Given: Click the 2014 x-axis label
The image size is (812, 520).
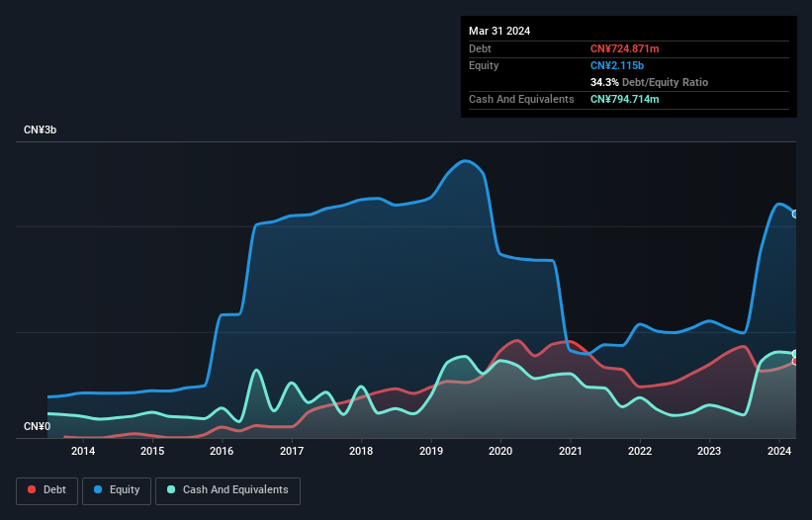Looking at the screenshot, I should coord(83,451).
